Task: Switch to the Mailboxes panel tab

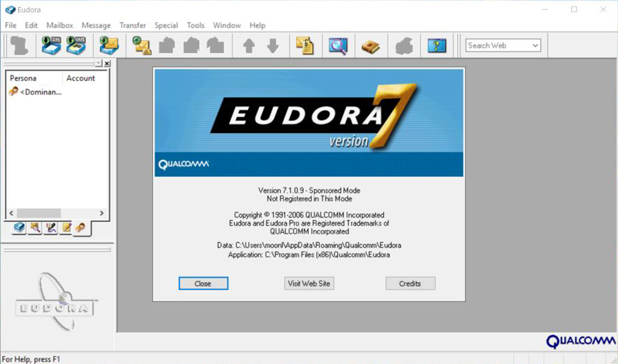Action: [19, 228]
